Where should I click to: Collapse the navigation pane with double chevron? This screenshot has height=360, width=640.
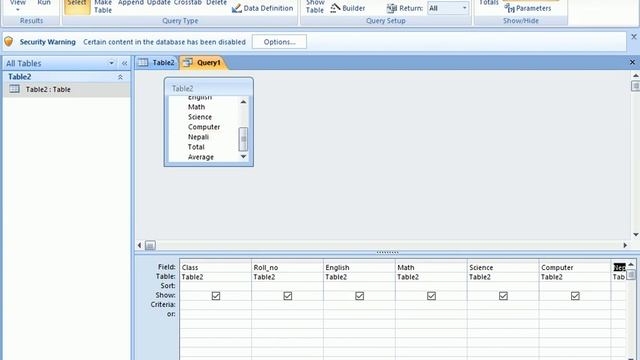(x=124, y=63)
